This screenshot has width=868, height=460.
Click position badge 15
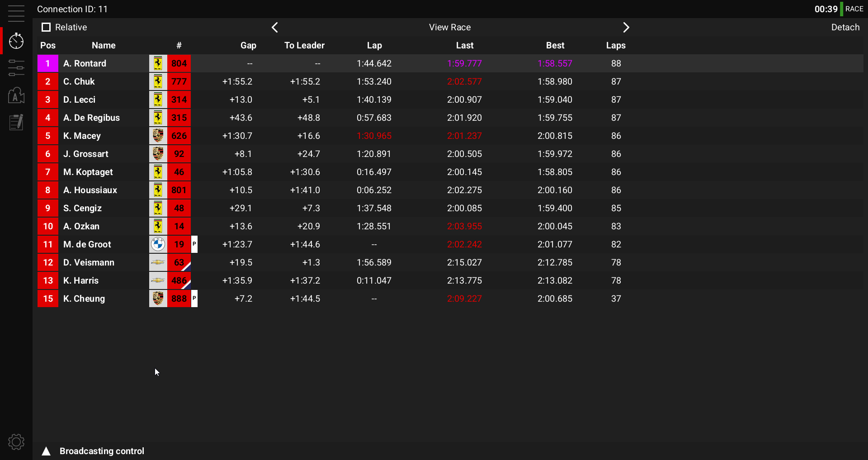48,299
